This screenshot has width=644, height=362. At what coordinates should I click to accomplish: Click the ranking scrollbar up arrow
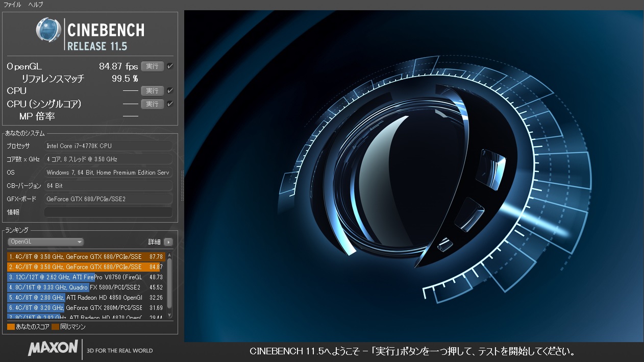point(169,254)
